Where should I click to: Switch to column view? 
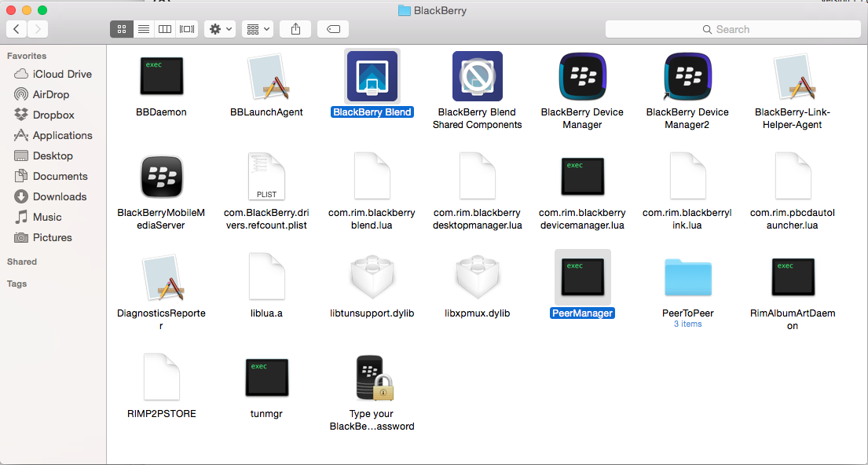pos(165,29)
